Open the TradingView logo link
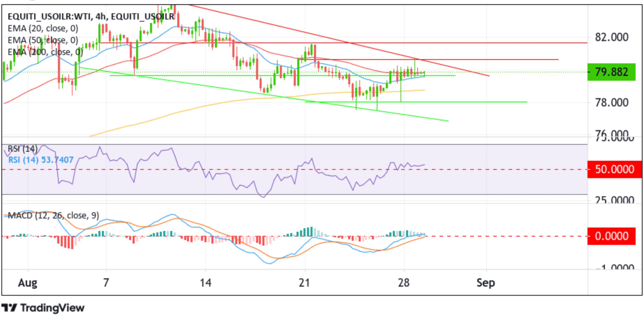The height and width of the screenshot is (323, 644). [x=43, y=308]
